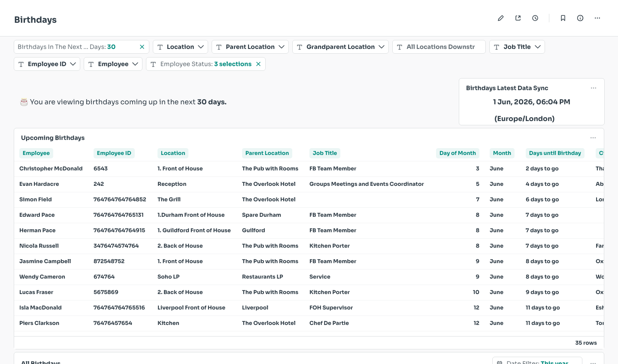Open the Employee filter dropdown
618x364 pixels.
coord(113,64)
